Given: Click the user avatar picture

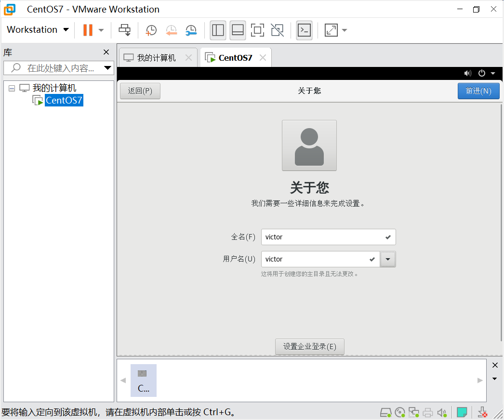Looking at the screenshot, I should click(309, 145).
